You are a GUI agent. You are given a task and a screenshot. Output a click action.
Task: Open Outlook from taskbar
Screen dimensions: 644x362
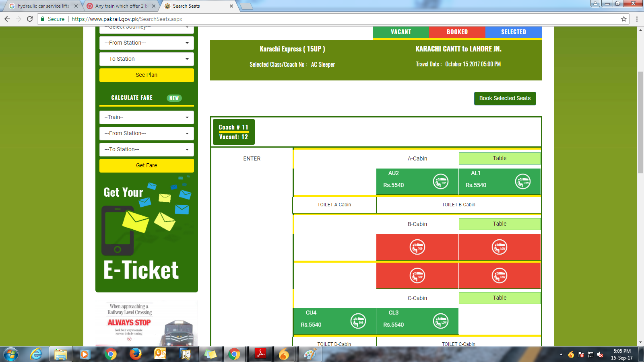pyautogui.click(x=160, y=354)
